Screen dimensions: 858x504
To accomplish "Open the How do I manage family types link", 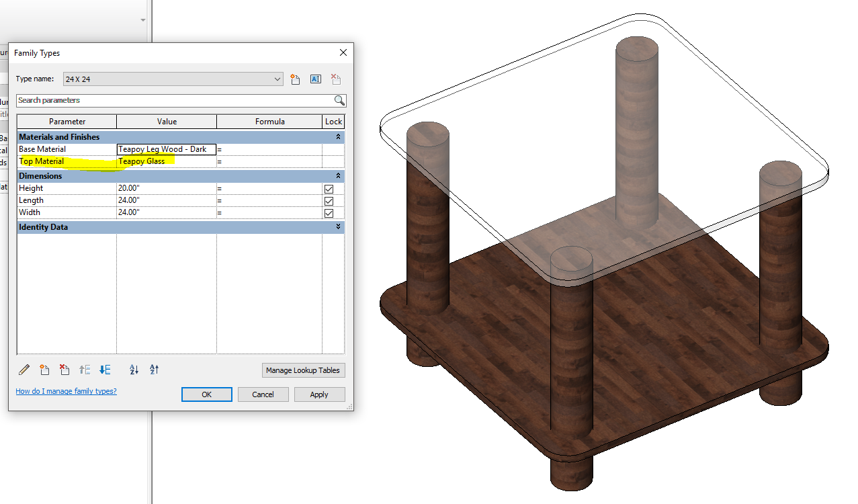I will point(65,391).
